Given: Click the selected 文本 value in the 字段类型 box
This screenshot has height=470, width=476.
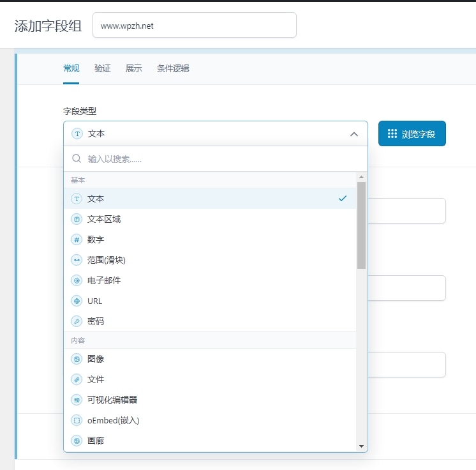Looking at the screenshot, I should 96,133.
